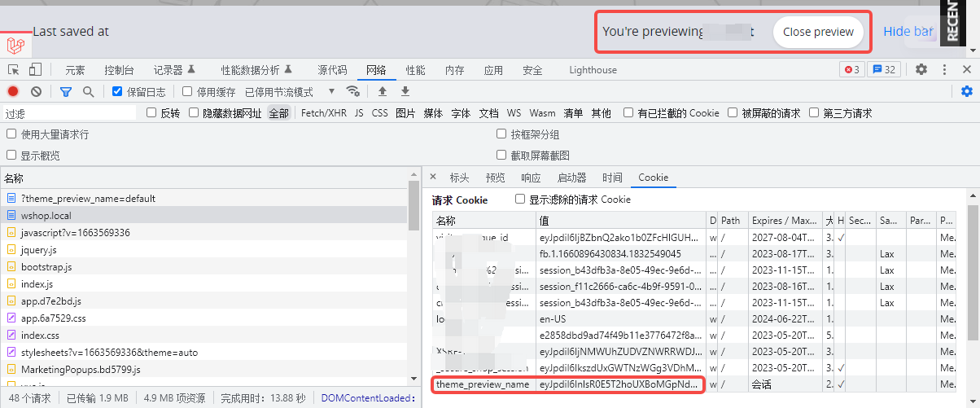Toggle the 保留日志 preserve log checkbox
Viewport: 980px width, 408px height.
117,91
